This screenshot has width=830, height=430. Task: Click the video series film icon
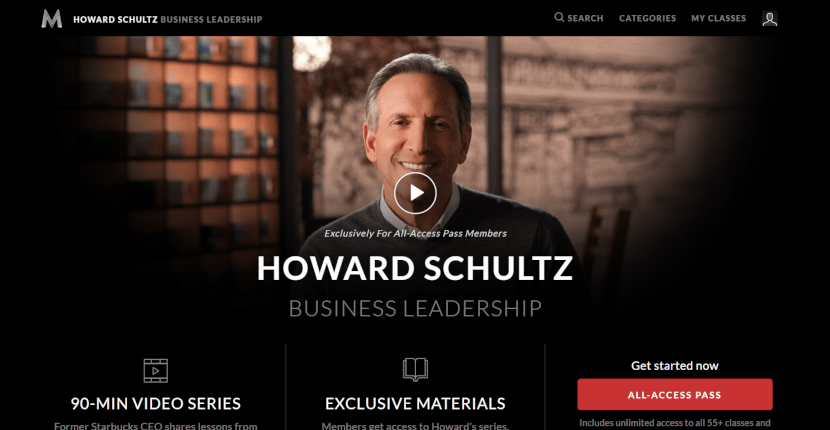(x=156, y=370)
